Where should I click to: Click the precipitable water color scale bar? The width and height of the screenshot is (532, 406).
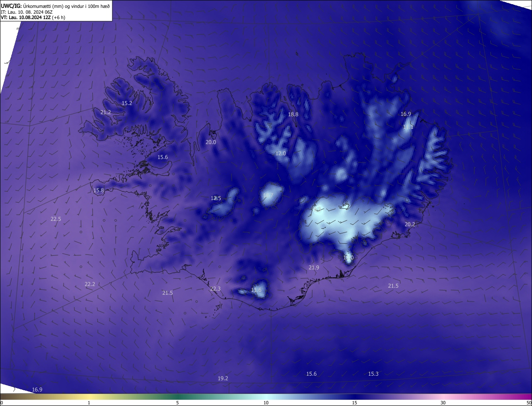[266, 396]
